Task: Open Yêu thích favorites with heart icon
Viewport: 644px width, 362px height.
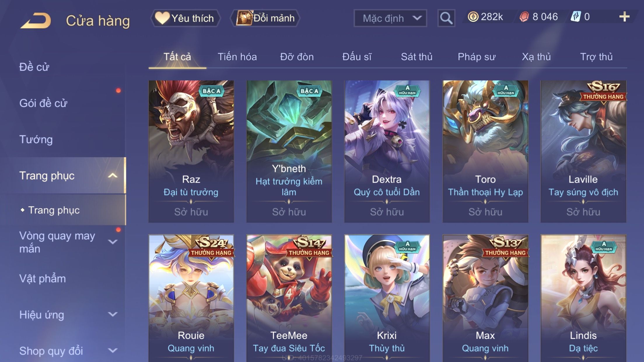Action: click(x=185, y=18)
